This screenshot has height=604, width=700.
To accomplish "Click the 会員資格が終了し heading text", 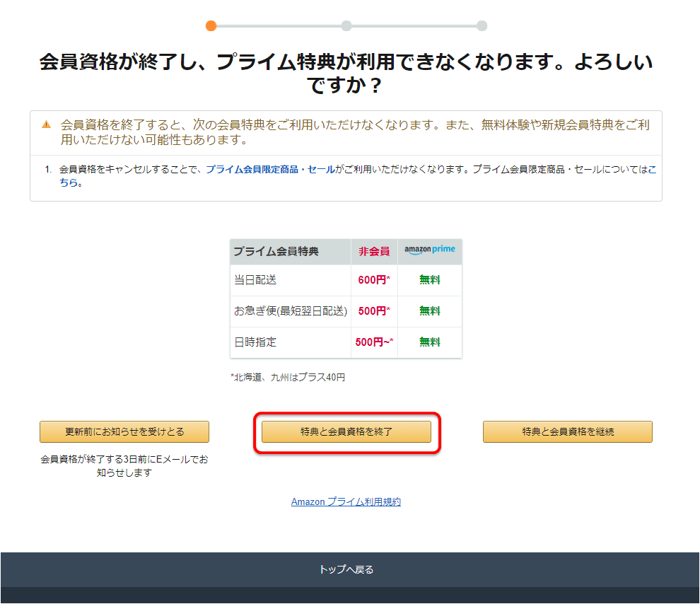I will pos(346,74).
